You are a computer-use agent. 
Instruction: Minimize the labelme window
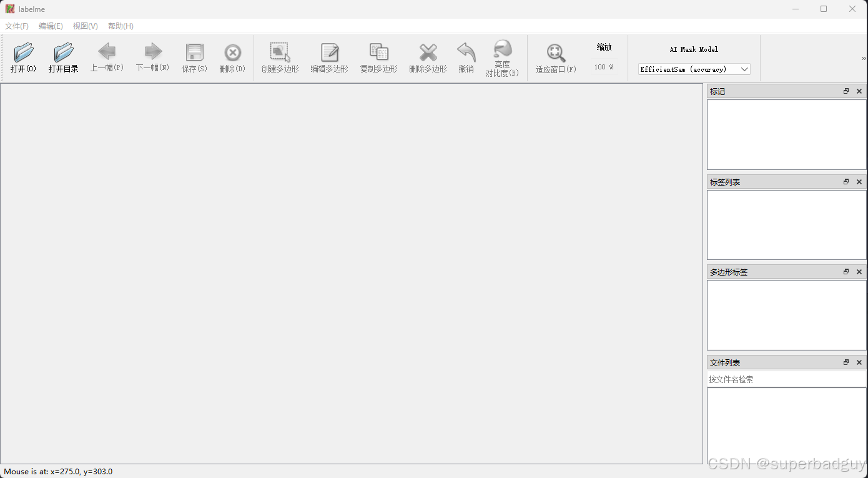click(796, 9)
